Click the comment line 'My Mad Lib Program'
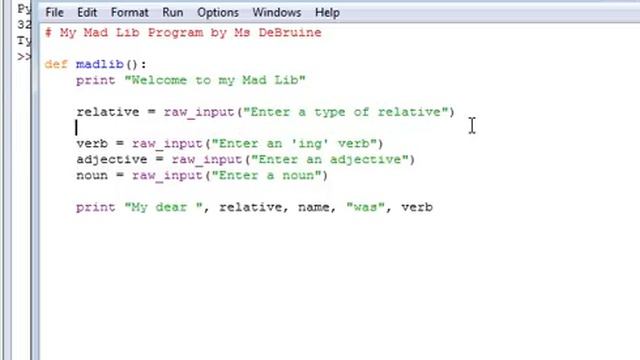The image size is (640, 360). coord(183,33)
